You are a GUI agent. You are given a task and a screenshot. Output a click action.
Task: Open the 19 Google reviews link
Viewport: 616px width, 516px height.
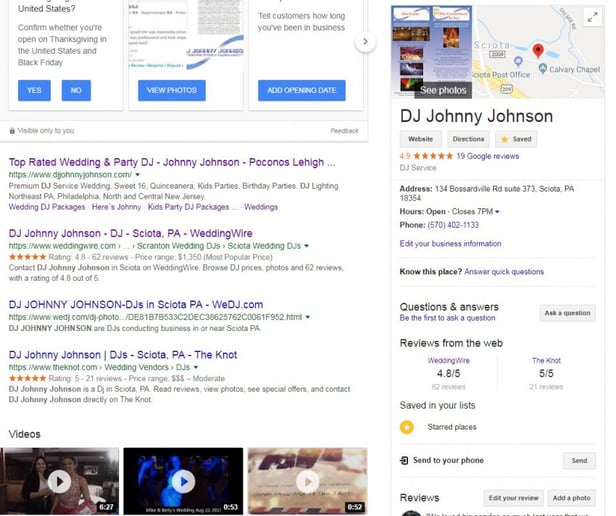coord(488,156)
